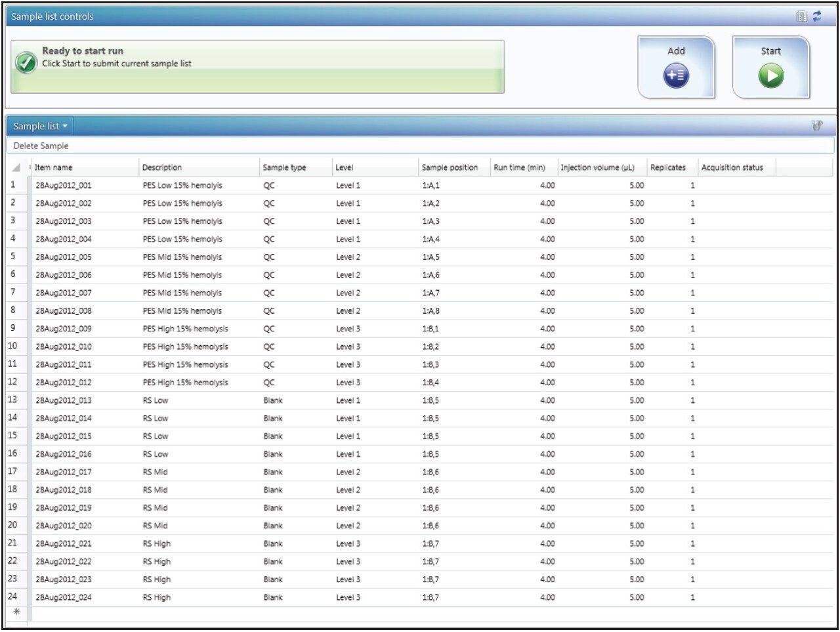Image resolution: width=840 pixels, height=632 pixels.
Task: Select item 28Aug2012_005
Action: (x=64, y=257)
